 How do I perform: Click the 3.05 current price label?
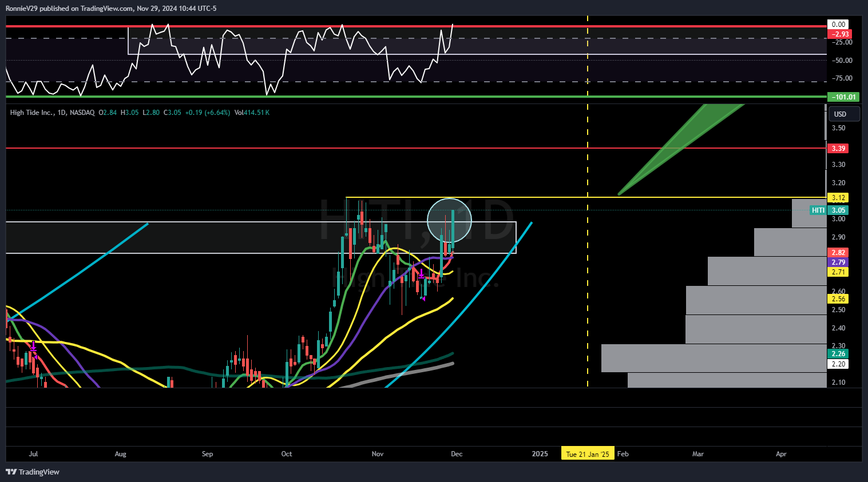838,210
